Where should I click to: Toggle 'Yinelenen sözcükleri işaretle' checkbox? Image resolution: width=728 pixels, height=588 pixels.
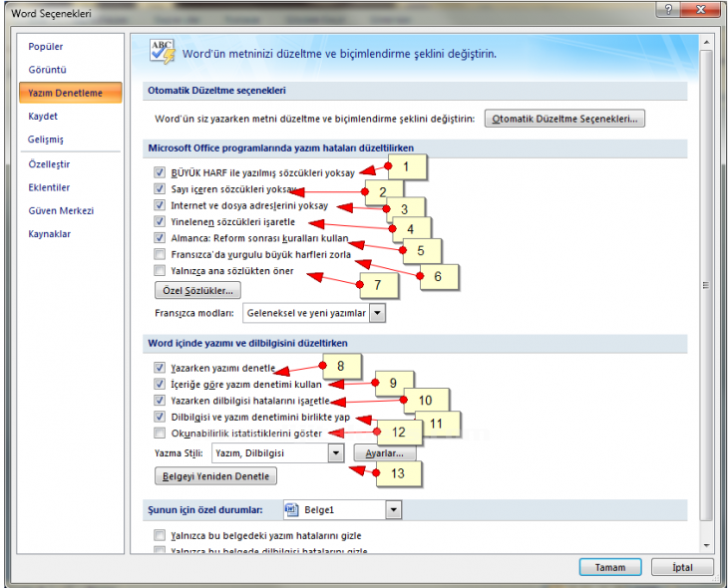pyautogui.click(x=160, y=221)
